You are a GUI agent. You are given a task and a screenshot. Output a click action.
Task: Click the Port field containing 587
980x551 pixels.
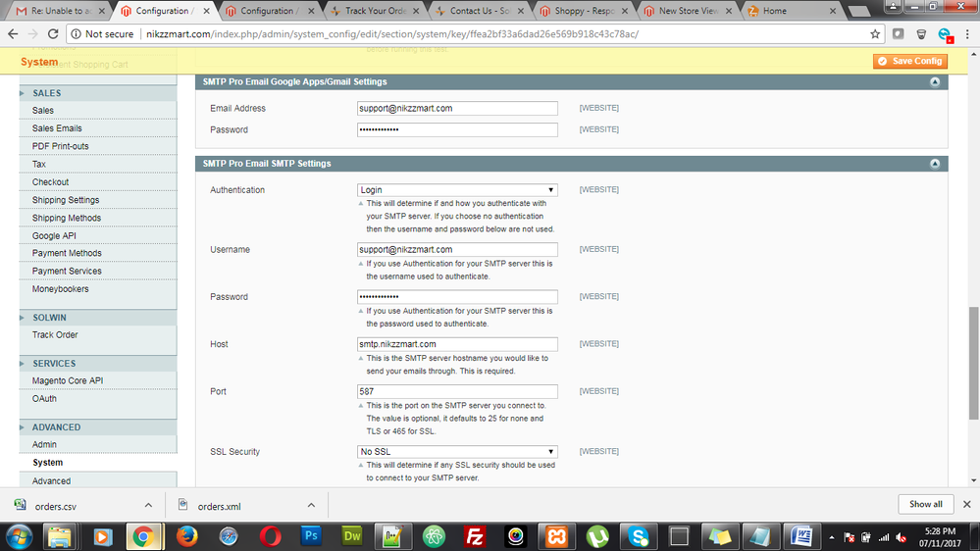457,391
